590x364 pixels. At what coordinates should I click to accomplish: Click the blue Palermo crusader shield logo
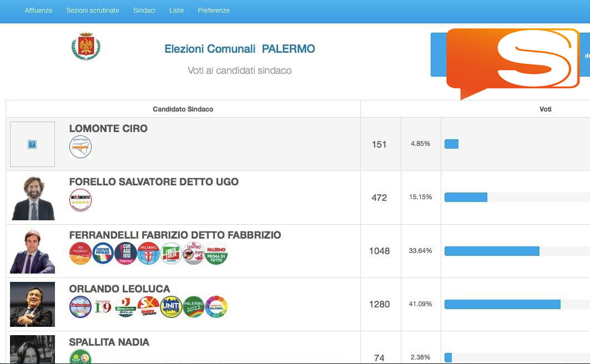(149, 253)
